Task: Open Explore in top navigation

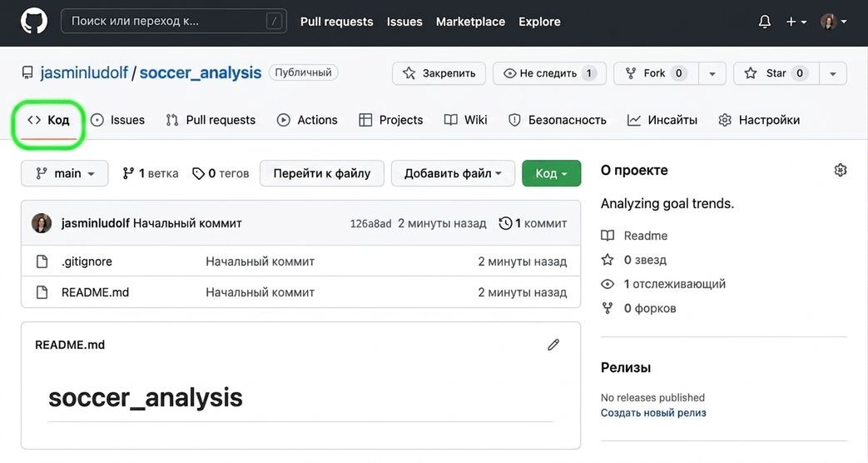Action: [x=539, y=22]
